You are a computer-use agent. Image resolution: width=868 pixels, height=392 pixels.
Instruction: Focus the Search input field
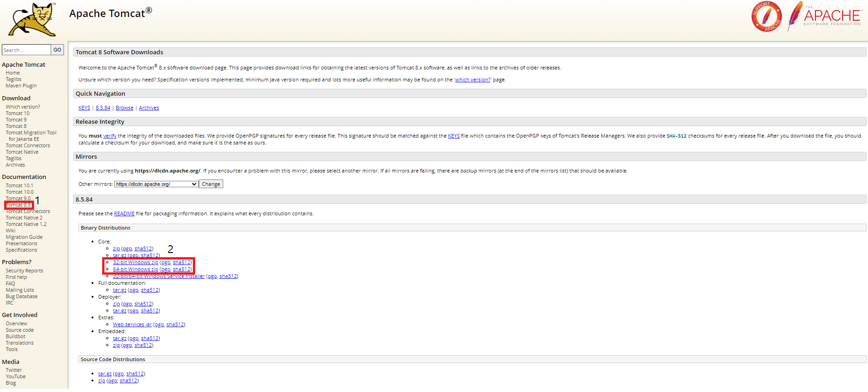tap(26, 50)
